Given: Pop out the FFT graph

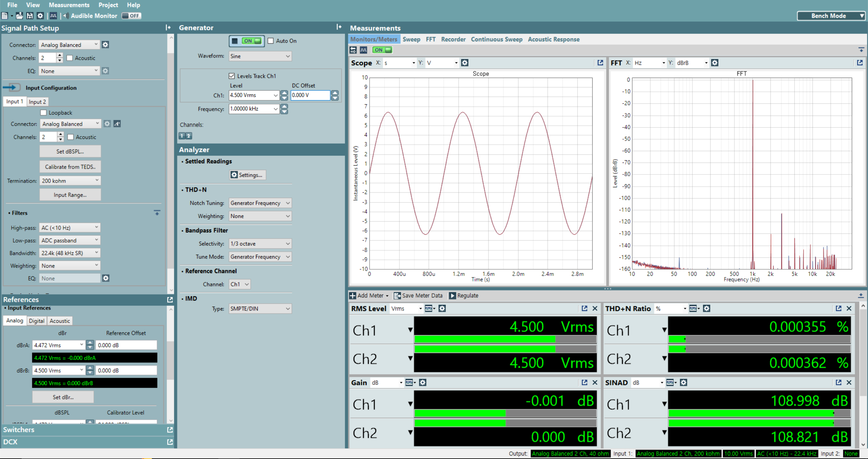Looking at the screenshot, I should coord(860,63).
